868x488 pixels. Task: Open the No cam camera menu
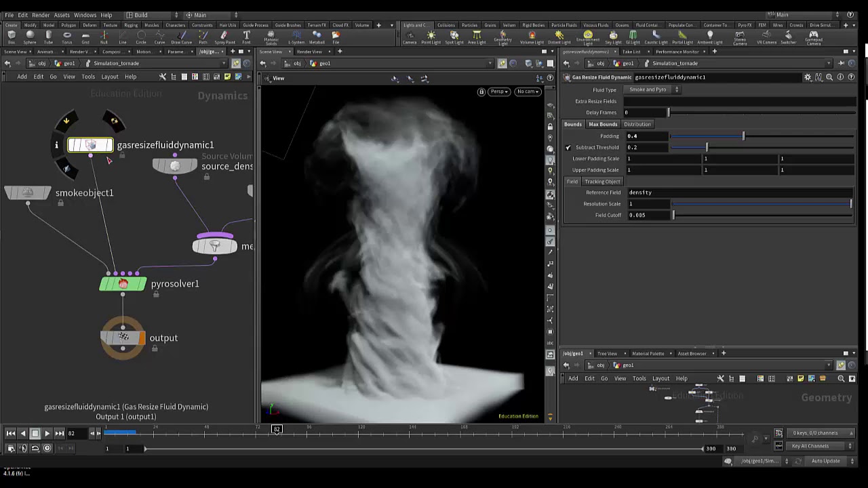click(x=528, y=91)
